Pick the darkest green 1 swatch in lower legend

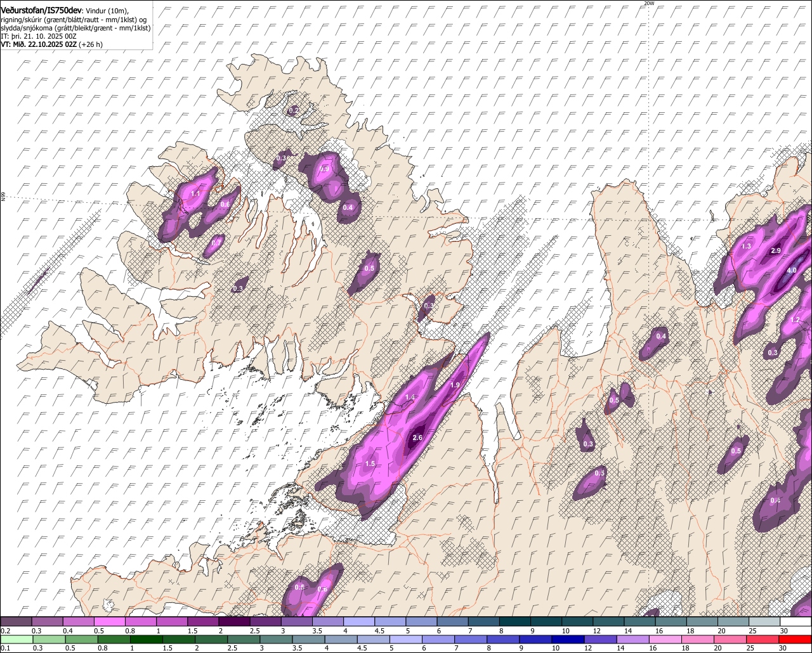point(146,639)
